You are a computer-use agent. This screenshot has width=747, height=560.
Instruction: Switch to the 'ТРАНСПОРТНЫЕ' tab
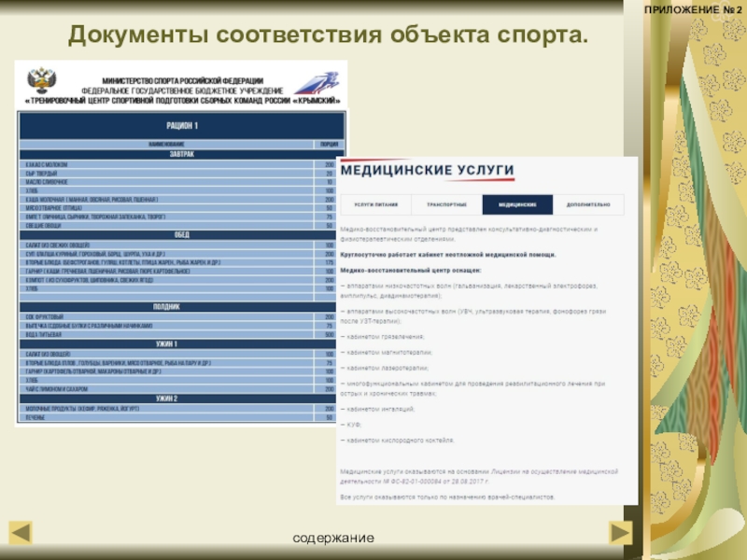(447, 204)
